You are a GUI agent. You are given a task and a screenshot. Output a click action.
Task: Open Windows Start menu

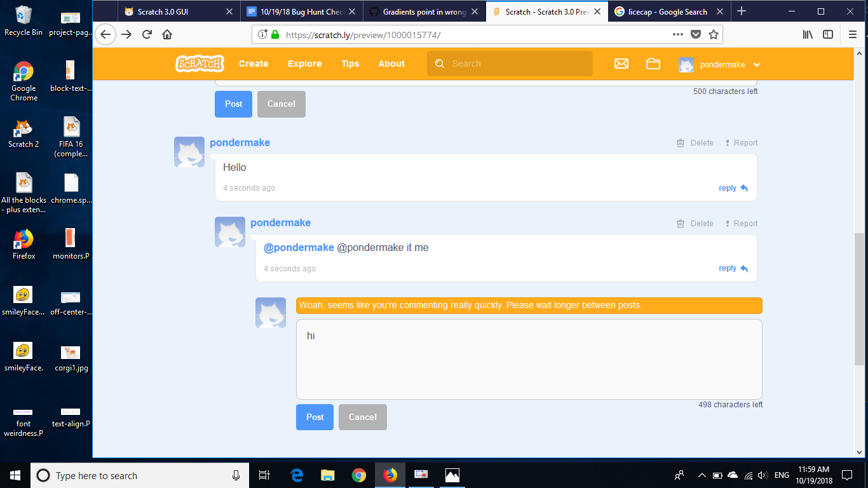(x=15, y=475)
